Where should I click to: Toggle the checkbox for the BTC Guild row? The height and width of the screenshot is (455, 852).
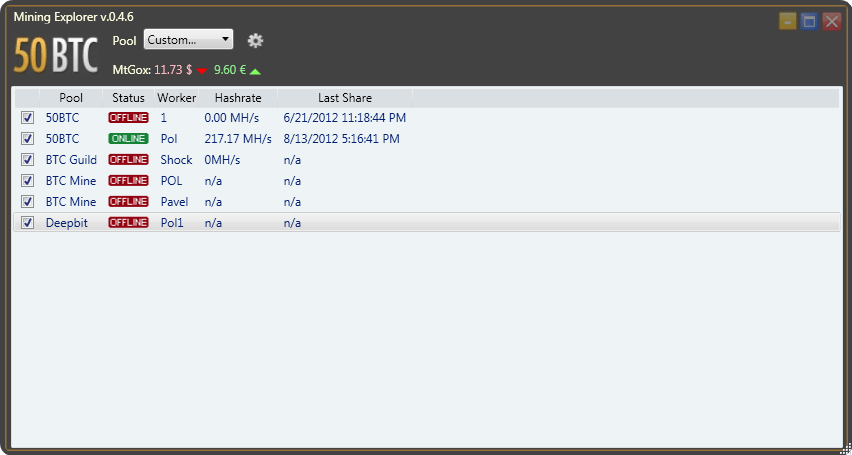(28, 160)
